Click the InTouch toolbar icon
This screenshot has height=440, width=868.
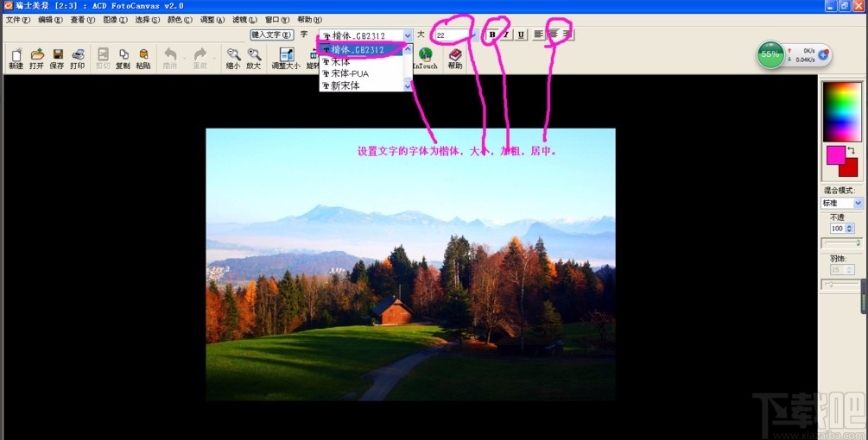click(x=425, y=58)
